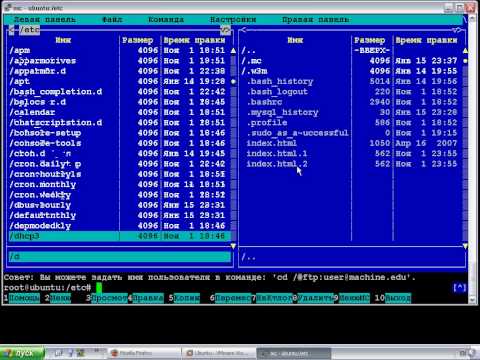Sort right panel by Размер column header
Screen dimensions: 480x360
coord(370,40)
